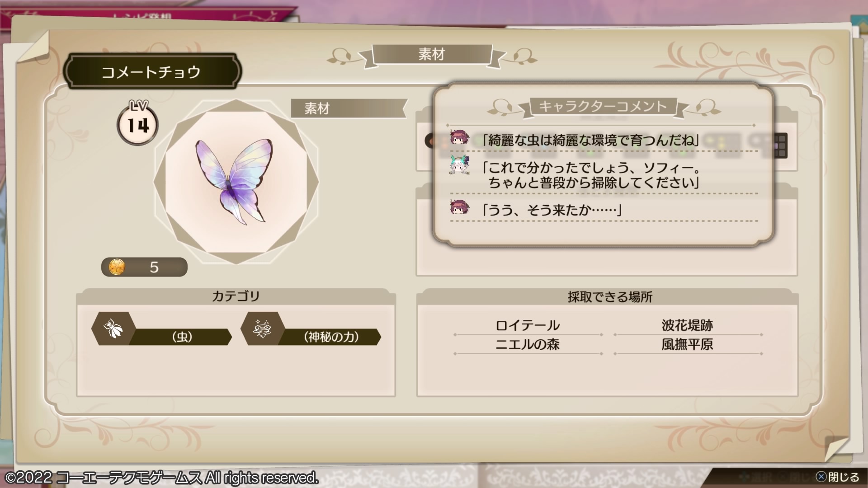Click the キャラクターコメント popup header
The width and height of the screenshot is (868, 488).
[603, 107]
